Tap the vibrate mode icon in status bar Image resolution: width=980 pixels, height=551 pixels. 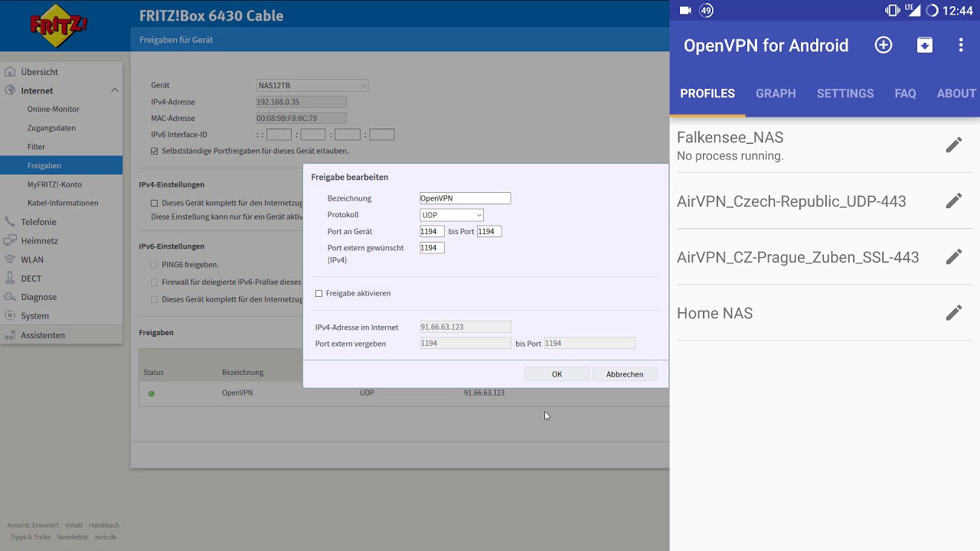(x=892, y=11)
